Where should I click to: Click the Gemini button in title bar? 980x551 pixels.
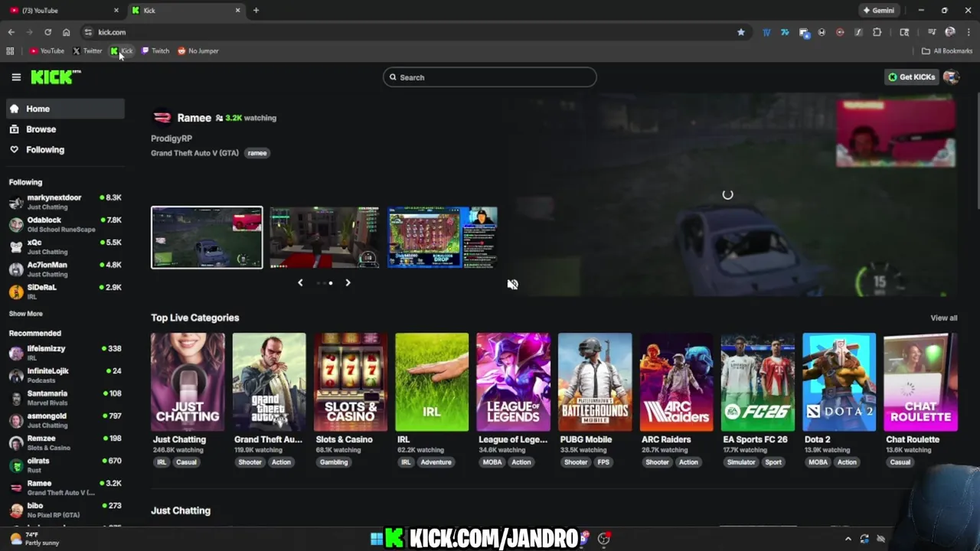tap(878, 11)
